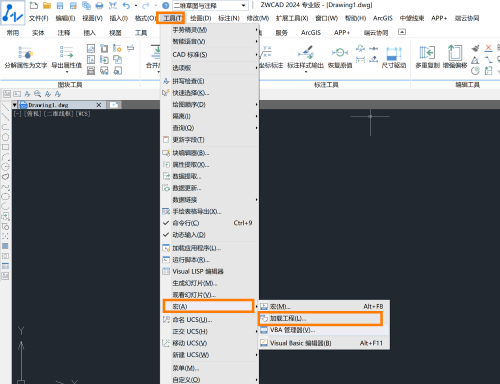500x384 pixels.
Task: Click the 导出属性值 ribbon button
Action: tap(66, 57)
